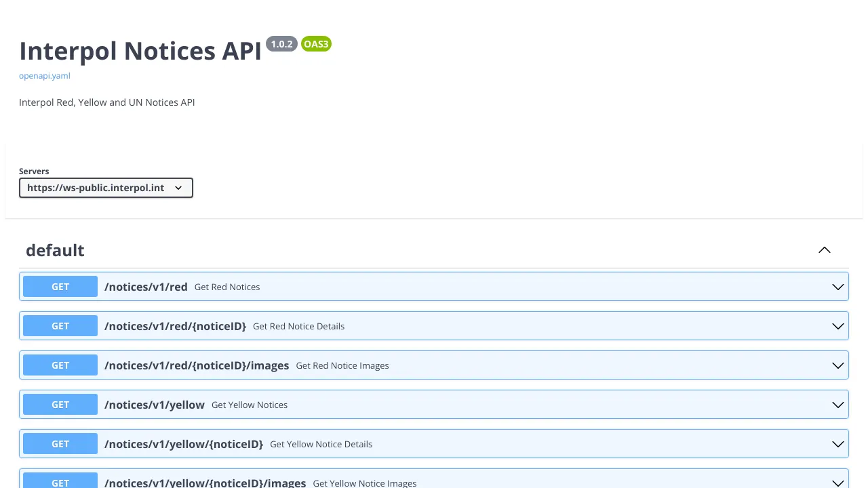The image size is (868, 488).
Task: Click the /notices/v1/red/{noticeID}/images path
Action: [197, 365]
